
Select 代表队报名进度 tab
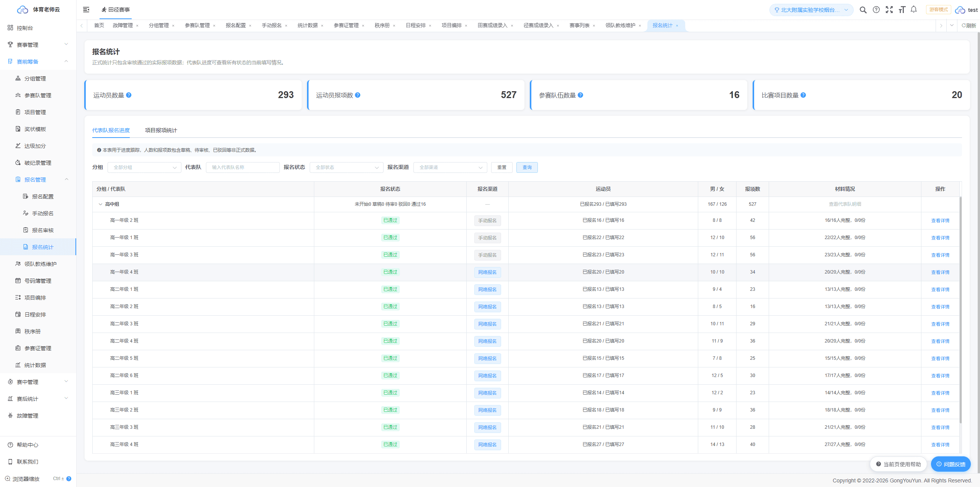point(111,130)
